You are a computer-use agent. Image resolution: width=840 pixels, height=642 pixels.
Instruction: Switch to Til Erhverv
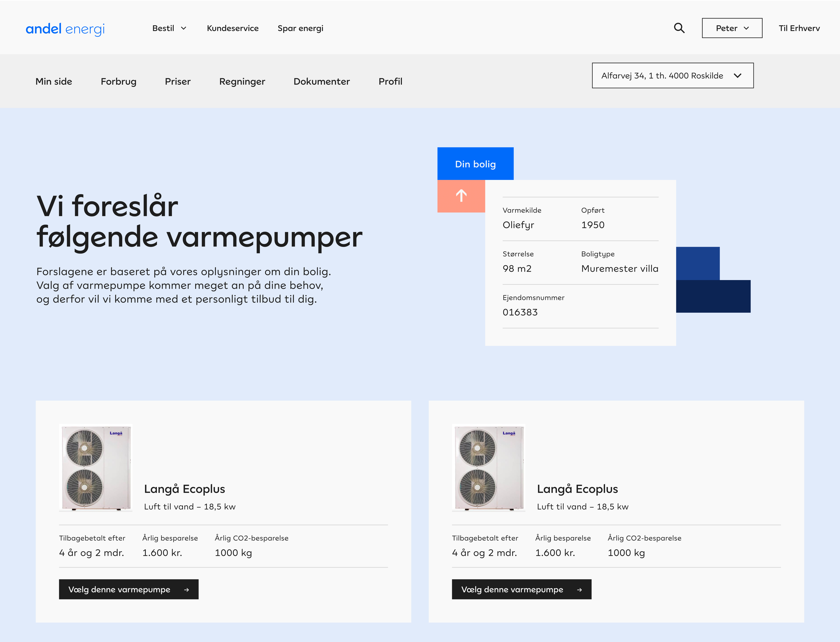[x=799, y=28]
